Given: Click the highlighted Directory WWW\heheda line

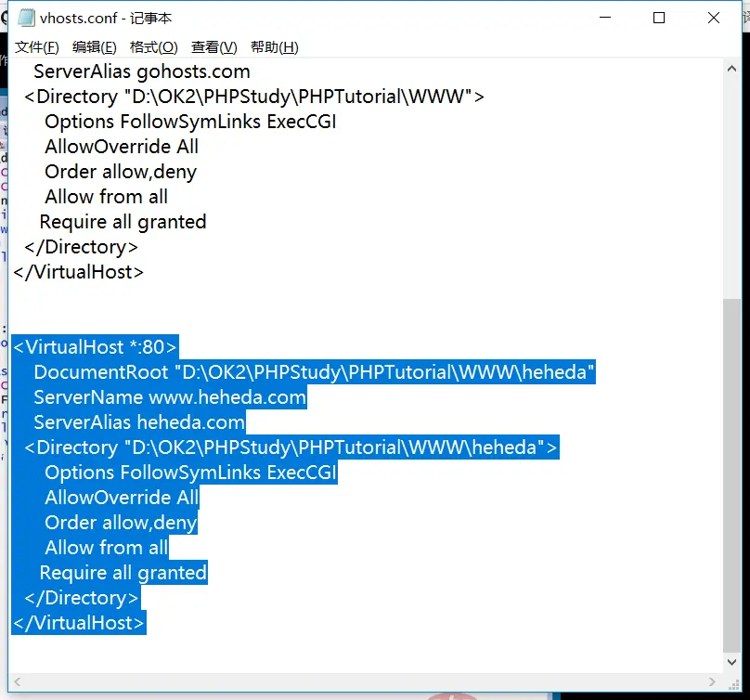Looking at the screenshot, I should tap(291, 447).
